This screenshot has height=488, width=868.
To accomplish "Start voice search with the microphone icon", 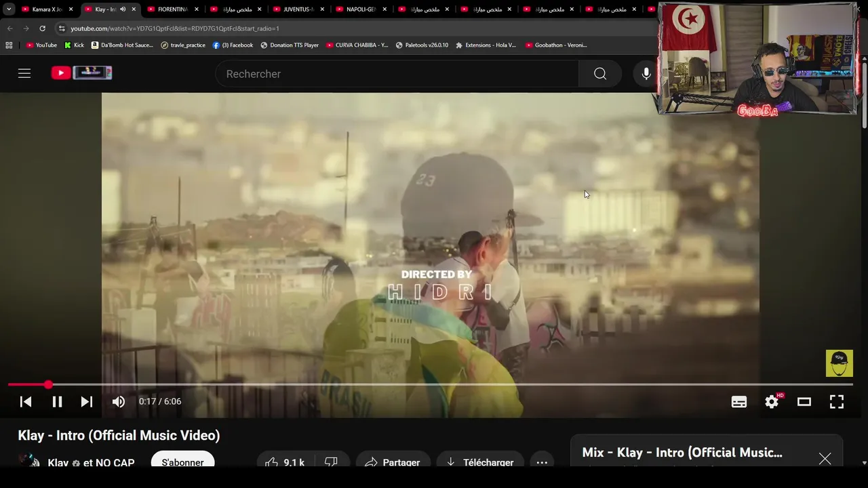I will (x=646, y=74).
